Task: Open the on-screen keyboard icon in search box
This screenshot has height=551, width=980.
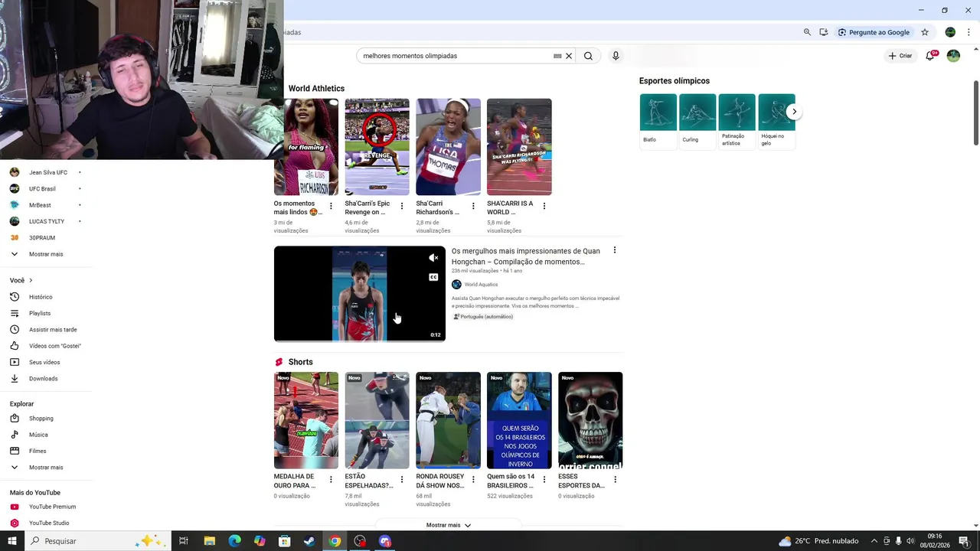Action: click(x=557, y=56)
